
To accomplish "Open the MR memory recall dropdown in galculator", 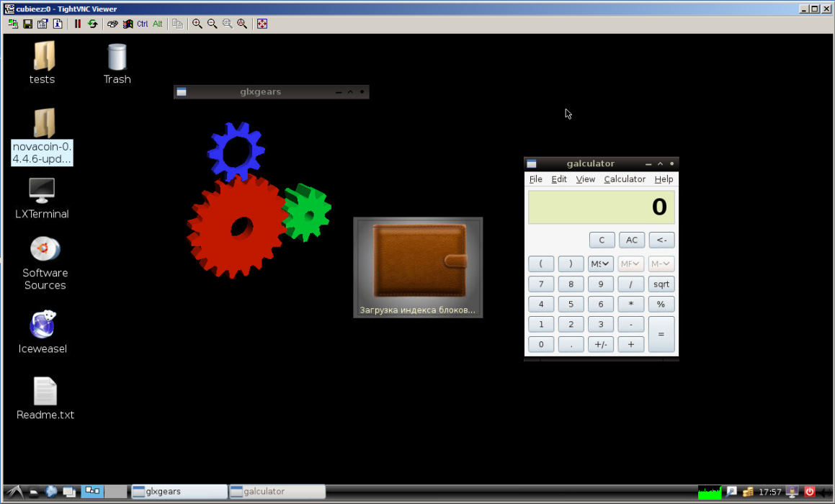I will point(630,264).
